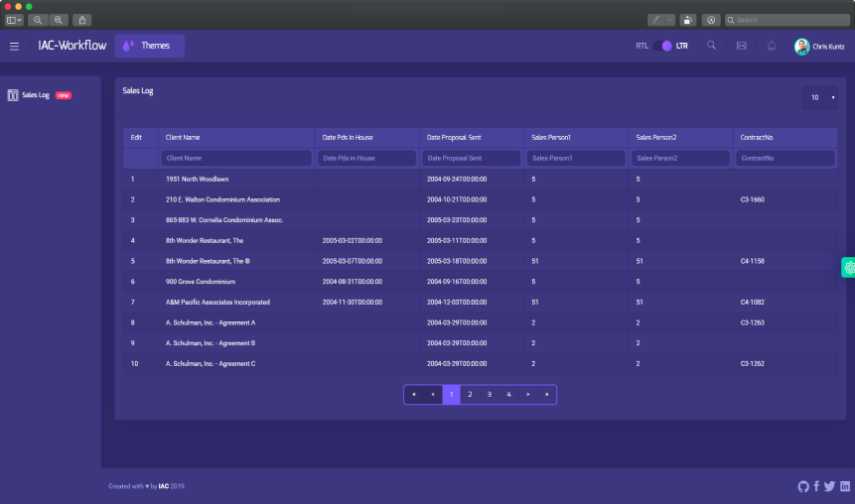The width and height of the screenshot is (855, 504).
Task: Go to next page with > button
Action: click(527, 395)
